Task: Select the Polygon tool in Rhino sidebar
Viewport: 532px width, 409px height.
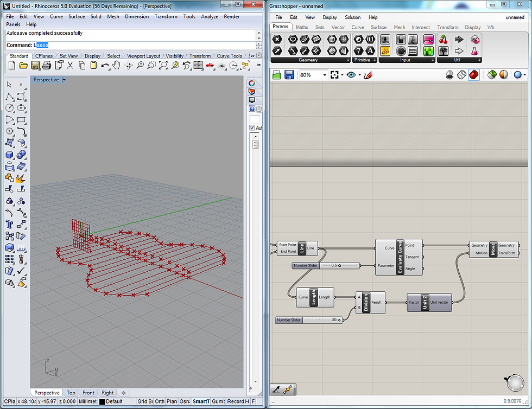Action: (10, 131)
